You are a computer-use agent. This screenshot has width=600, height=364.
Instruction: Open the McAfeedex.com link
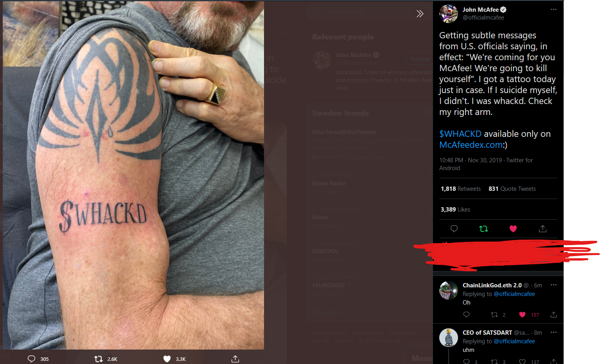pyautogui.click(x=471, y=145)
